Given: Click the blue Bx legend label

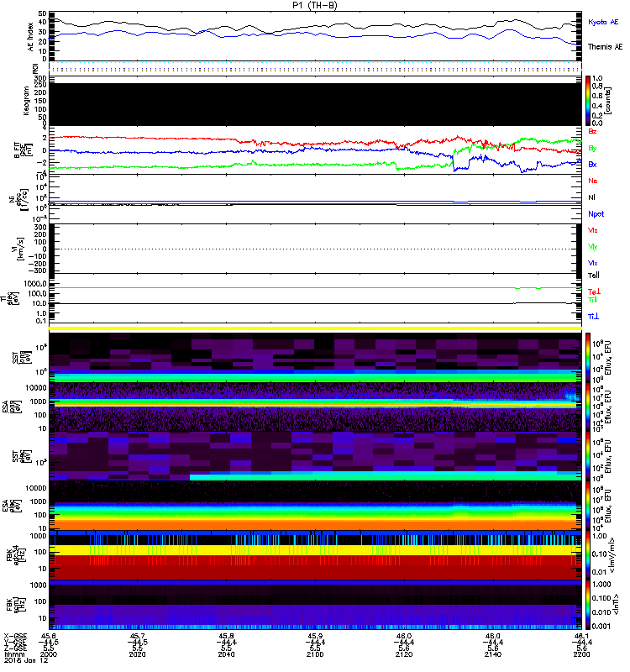Looking at the screenshot, I should tap(592, 164).
